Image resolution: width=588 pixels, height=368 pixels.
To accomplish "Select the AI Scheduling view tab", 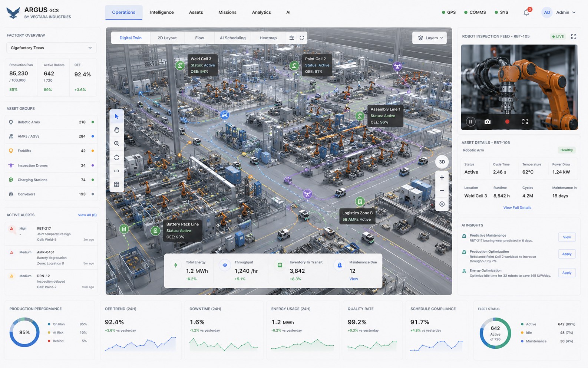I will (x=232, y=38).
